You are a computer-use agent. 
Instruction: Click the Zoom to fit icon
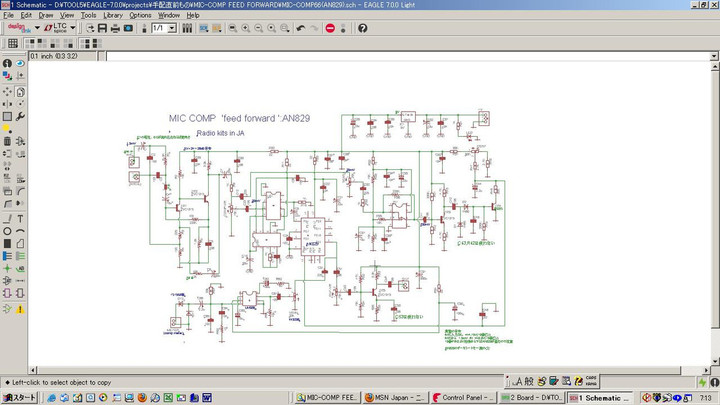pos(233,28)
